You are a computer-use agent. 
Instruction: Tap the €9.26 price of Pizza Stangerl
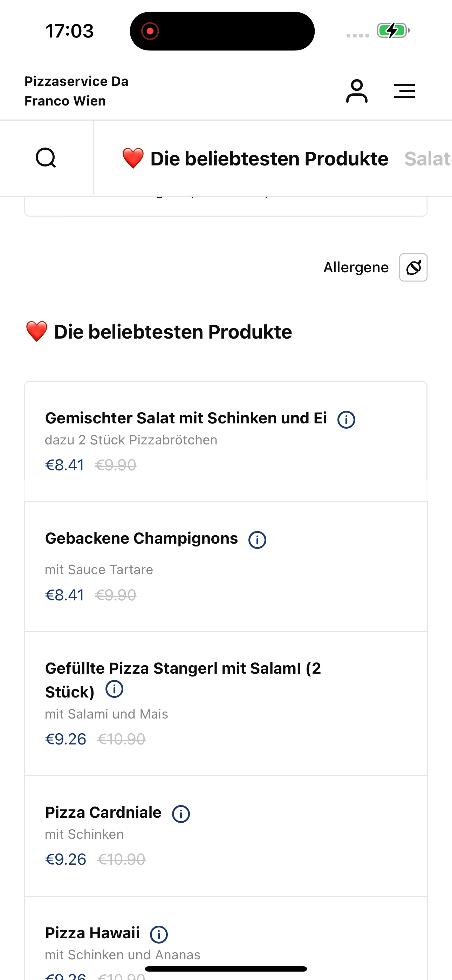(66, 739)
